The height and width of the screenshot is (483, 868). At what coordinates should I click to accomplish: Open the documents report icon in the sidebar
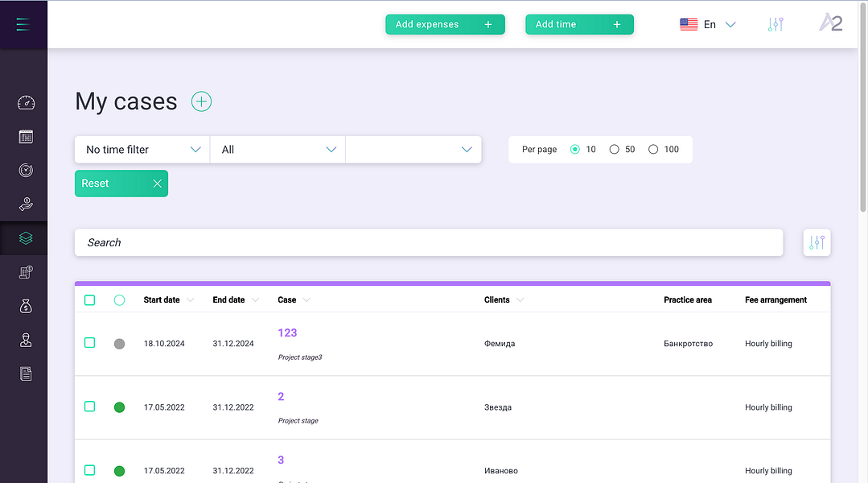click(x=26, y=374)
